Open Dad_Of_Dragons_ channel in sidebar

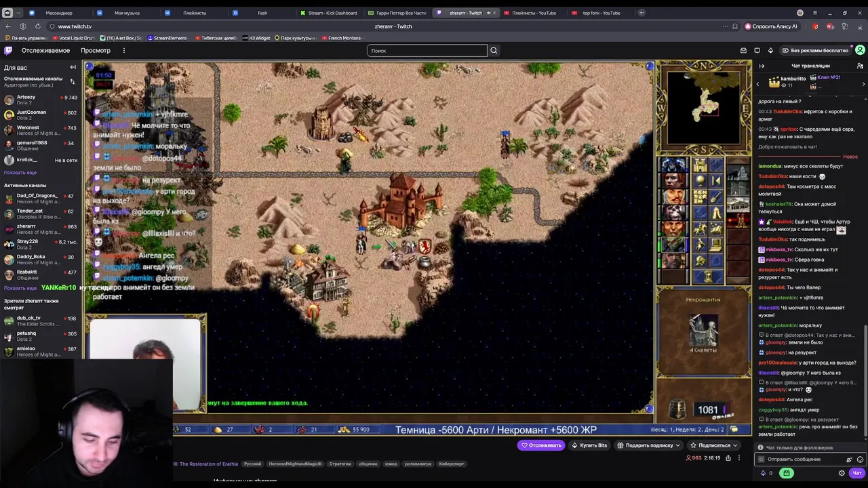[x=41, y=198]
